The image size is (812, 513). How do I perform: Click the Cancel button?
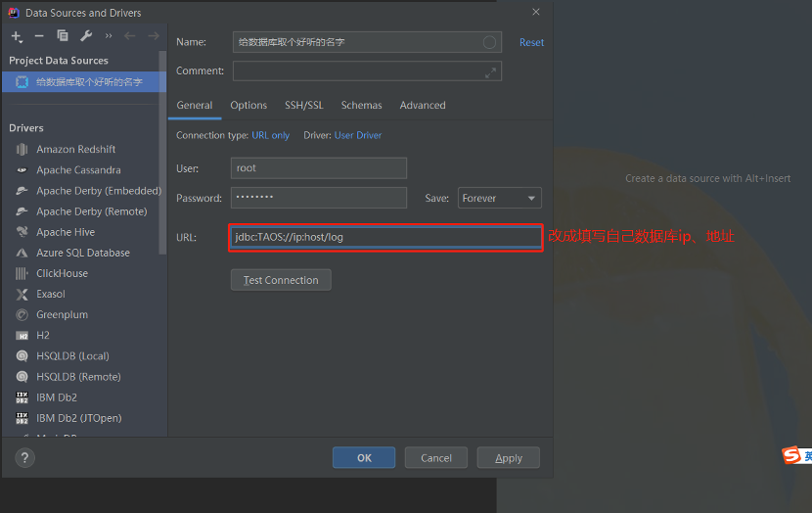coord(436,458)
